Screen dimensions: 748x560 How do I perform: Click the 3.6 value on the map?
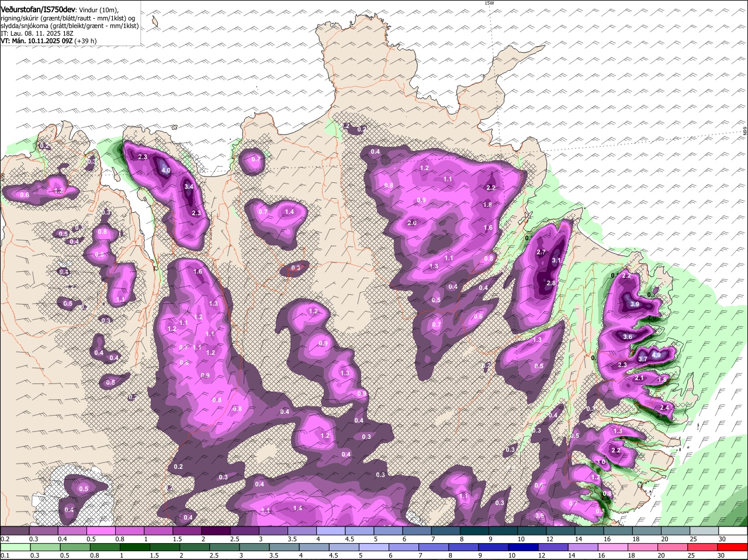click(628, 337)
